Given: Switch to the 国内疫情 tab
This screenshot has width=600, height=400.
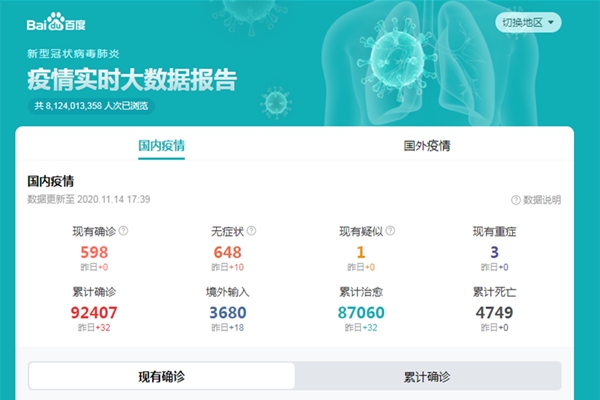Looking at the screenshot, I should tap(161, 146).
